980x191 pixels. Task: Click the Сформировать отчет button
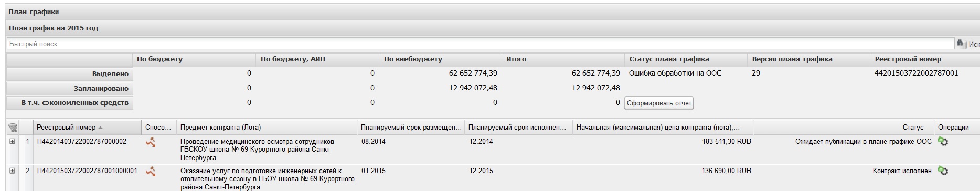click(x=659, y=103)
